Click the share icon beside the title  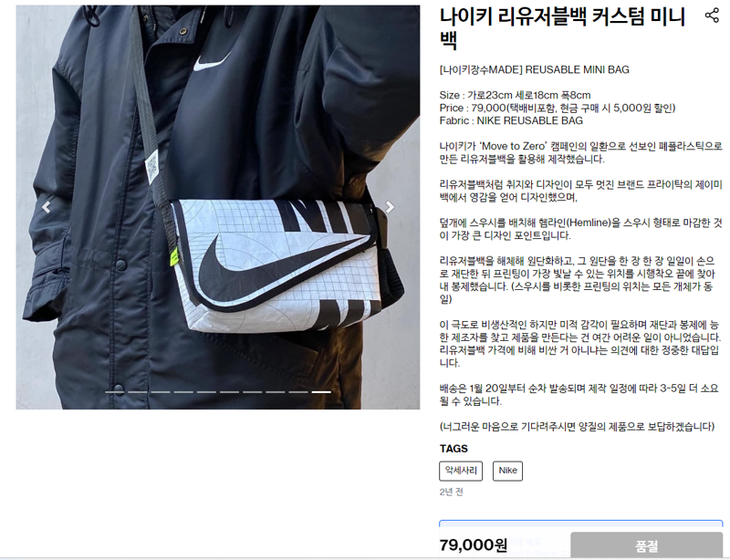pos(712,16)
